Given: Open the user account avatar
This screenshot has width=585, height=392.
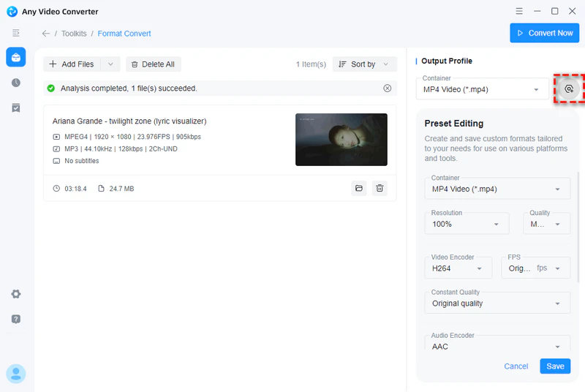Looking at the screenshot, I should pos(15,374).
